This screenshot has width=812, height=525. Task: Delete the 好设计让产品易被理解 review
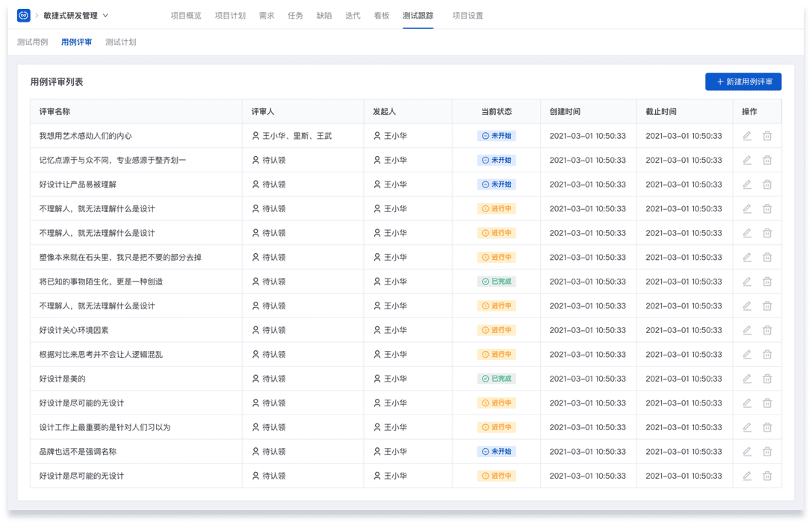point(767,184)
